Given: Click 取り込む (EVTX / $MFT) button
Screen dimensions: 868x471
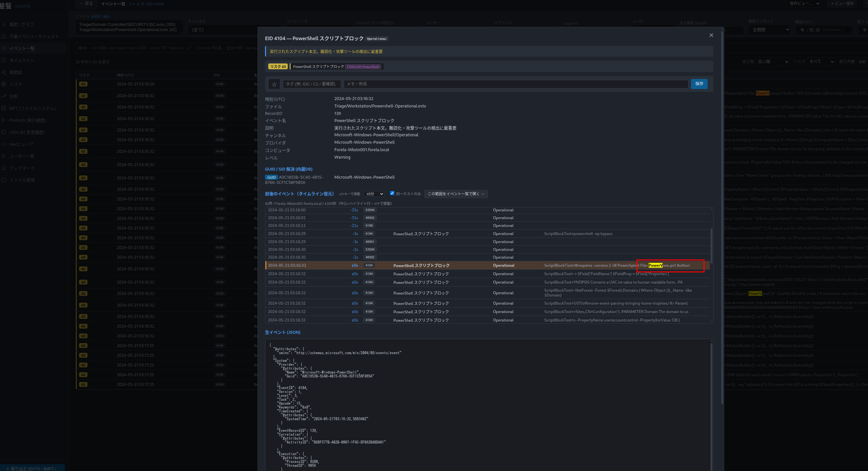Looking at the screenshot, I should (32, 468).
